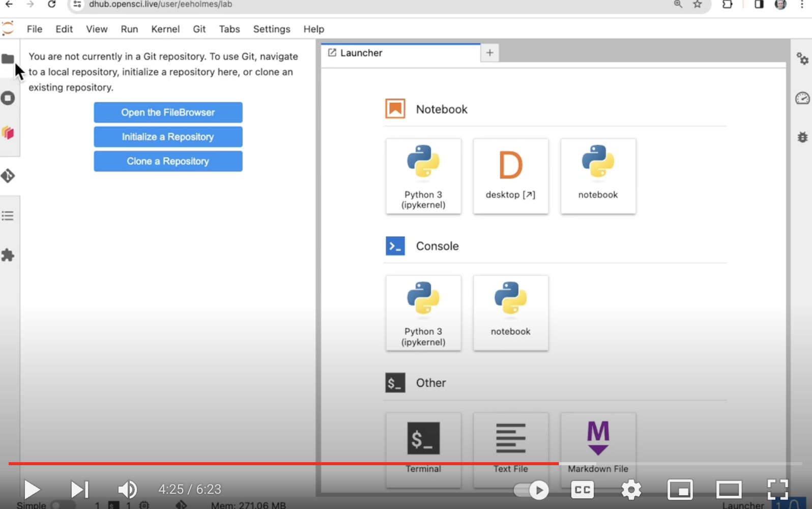Screen dimensions: 812x509
Task: Open the Kernel menu
Action: click(165, 29)
